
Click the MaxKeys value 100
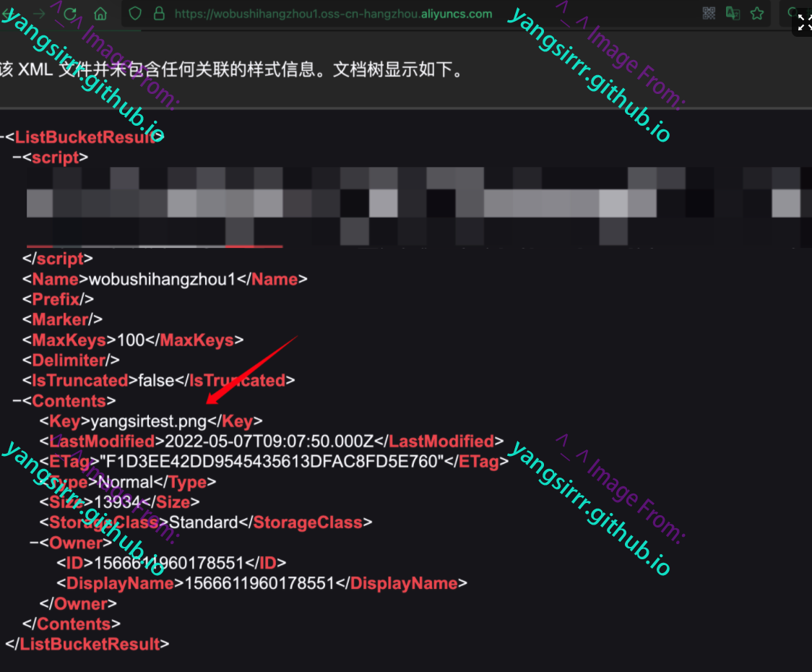pos(131,340)
